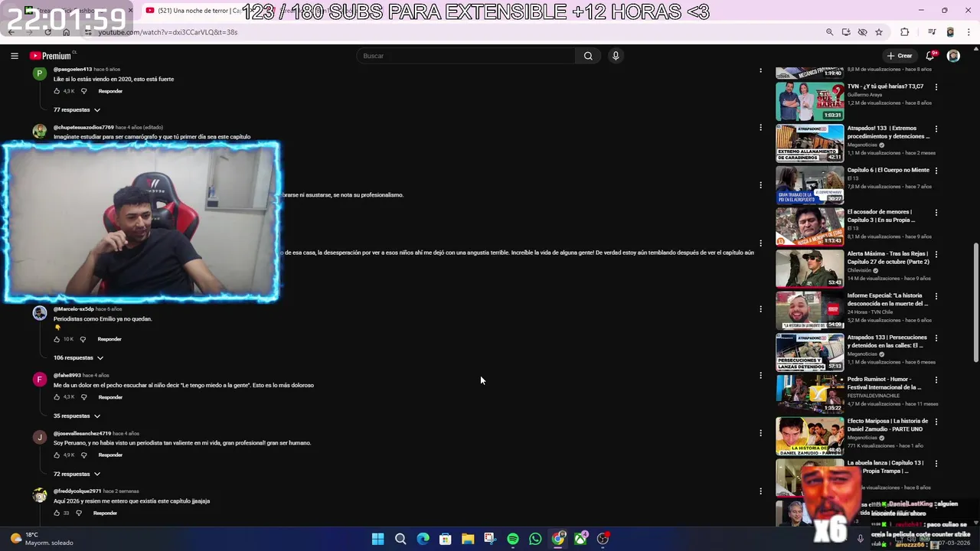Image resolution: width=980 pixels, height=551 pixels.
Task: Reply to the @paegoelen413 comment
Action: pos(110,91)
